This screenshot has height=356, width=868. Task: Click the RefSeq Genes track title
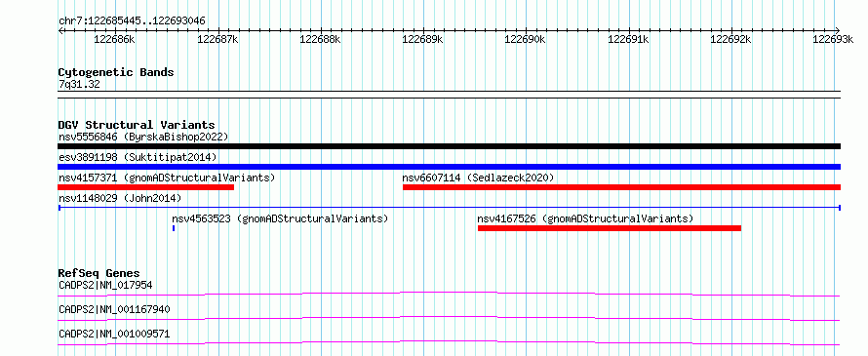(99, 273)
